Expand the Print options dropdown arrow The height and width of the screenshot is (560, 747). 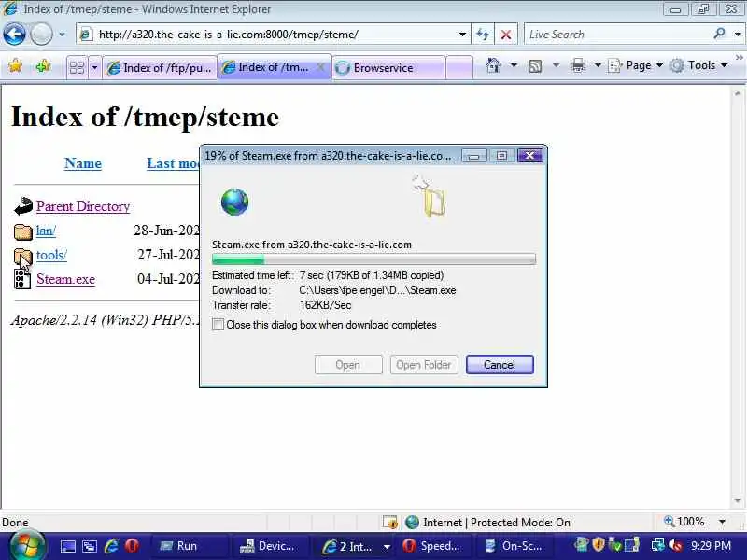coord(598,65)
